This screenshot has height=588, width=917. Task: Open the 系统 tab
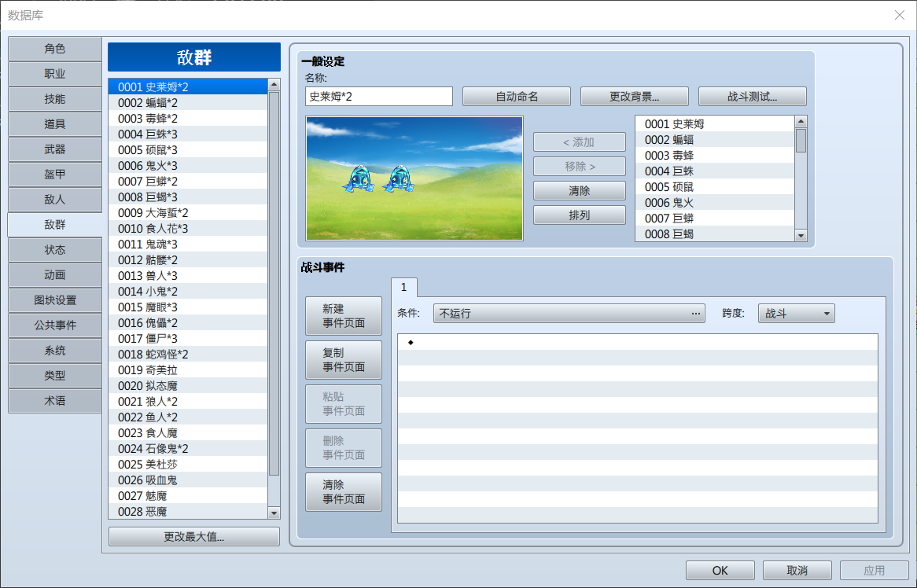(55, 350)
